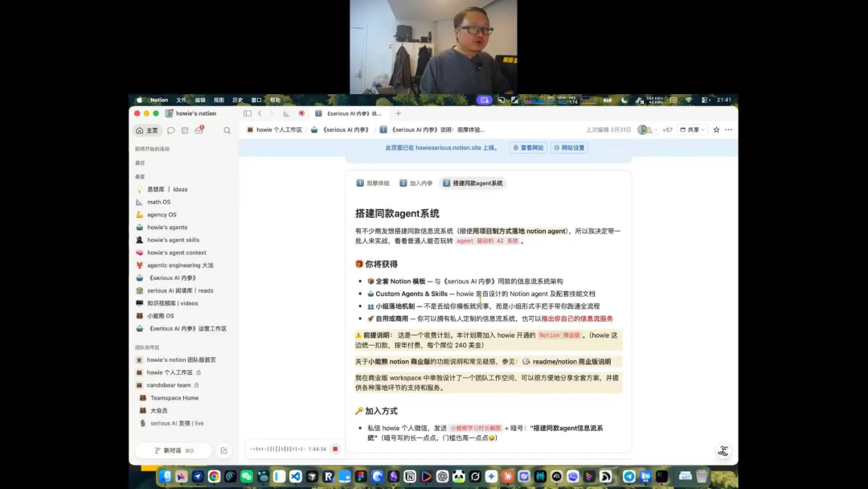Click the 网站设置 button

569,148
